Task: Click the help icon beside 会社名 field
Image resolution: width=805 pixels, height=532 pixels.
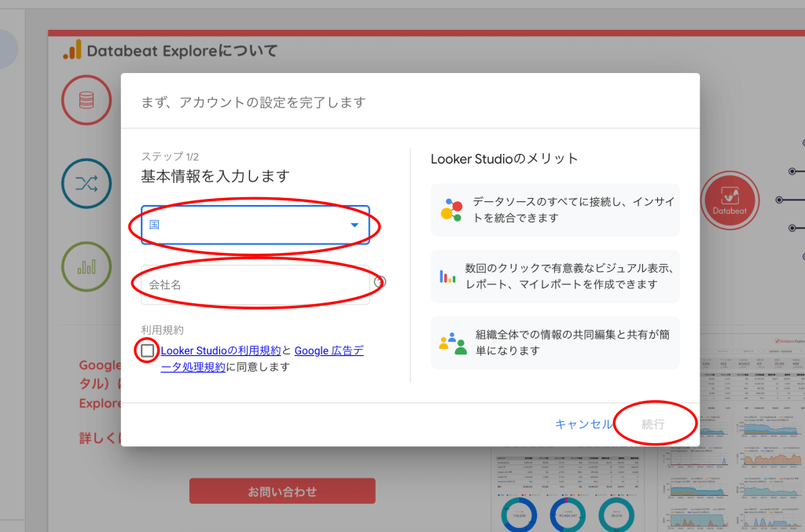Action: pos(380,282)
